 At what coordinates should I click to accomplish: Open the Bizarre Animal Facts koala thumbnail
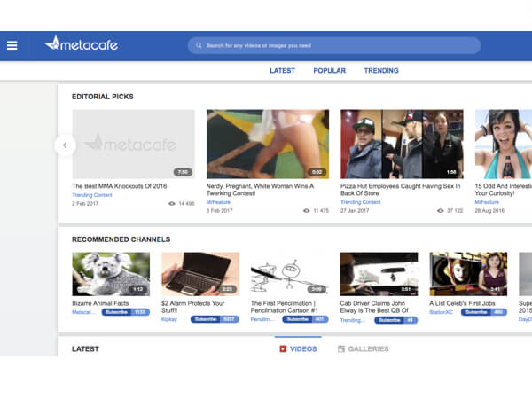tap(111, 274)
